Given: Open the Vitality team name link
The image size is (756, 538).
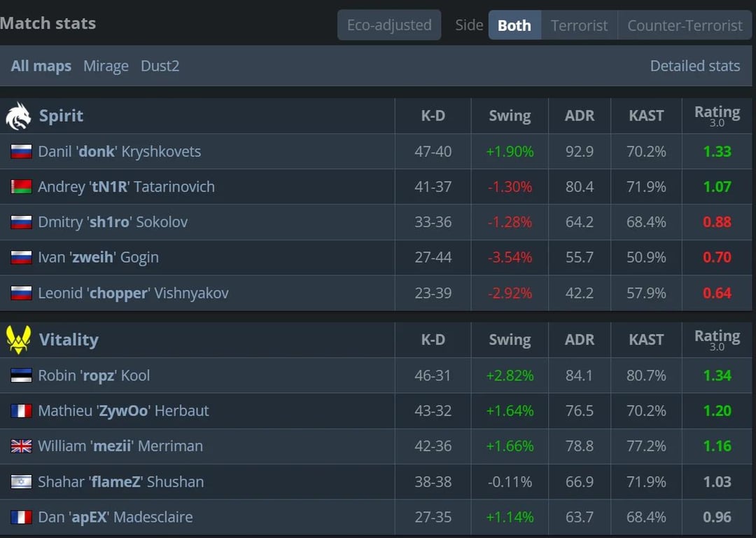Looking at the screenshot, I should tap(69, 340).
